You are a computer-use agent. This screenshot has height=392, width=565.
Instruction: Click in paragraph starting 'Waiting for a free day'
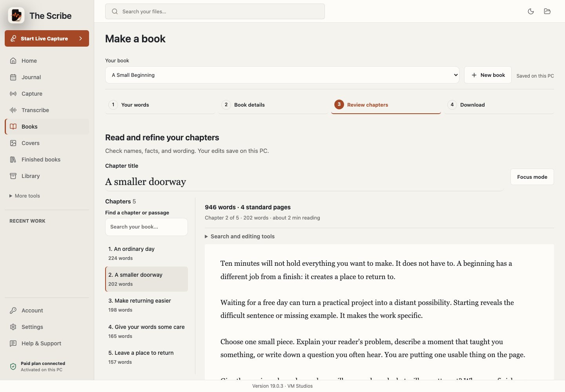pos(367,309)
